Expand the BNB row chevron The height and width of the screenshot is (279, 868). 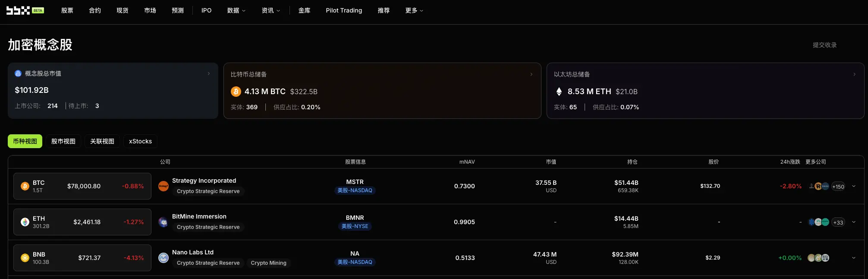854,258
